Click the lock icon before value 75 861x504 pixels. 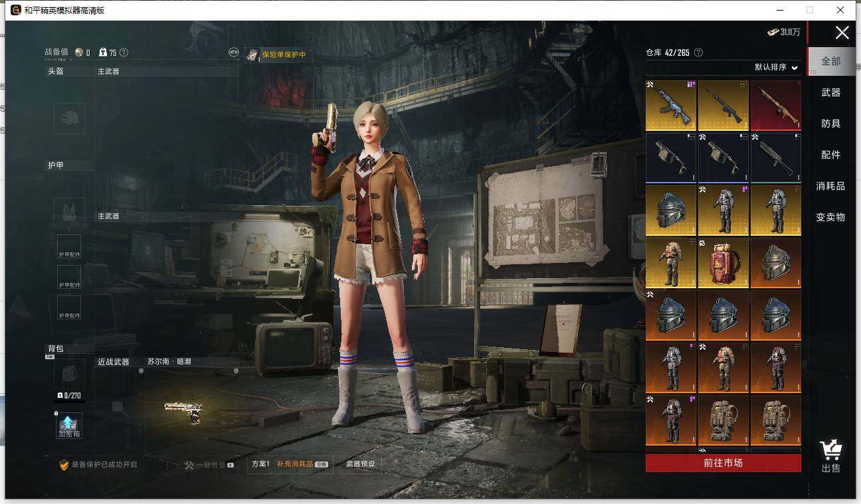point(103,52)
